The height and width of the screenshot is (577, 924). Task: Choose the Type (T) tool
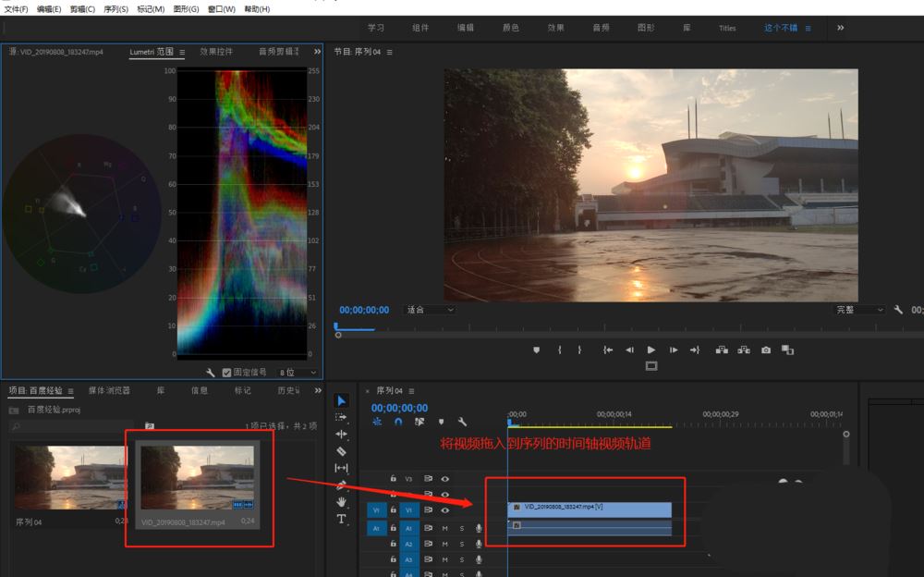pyautogui.click(x=341, y=519)
